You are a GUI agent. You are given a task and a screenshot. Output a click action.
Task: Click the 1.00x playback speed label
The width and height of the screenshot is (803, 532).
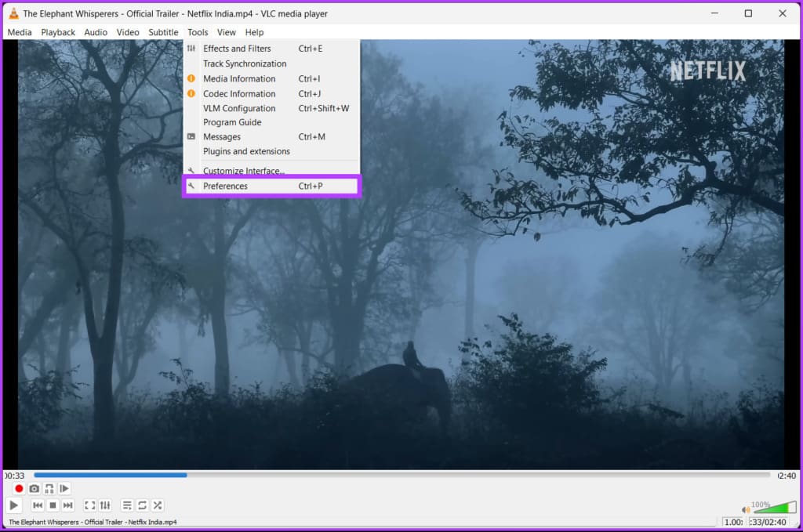coord(733,522)
